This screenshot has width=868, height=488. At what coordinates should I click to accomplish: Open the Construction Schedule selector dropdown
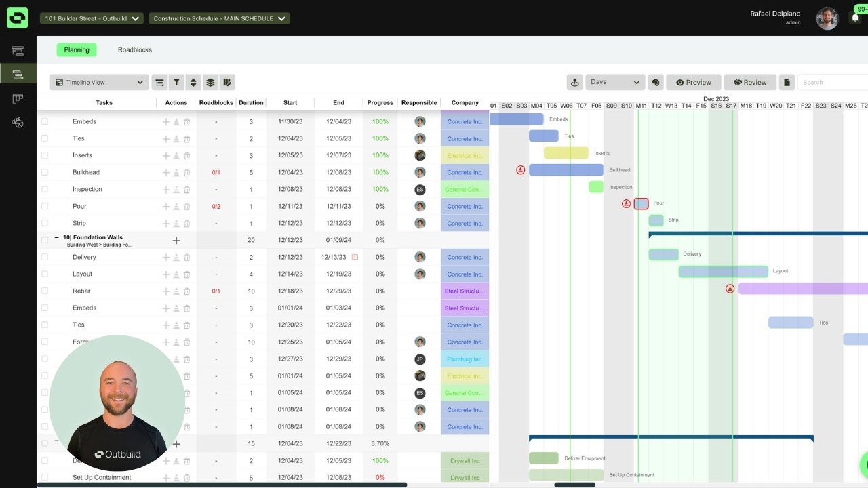coord(219,18)
